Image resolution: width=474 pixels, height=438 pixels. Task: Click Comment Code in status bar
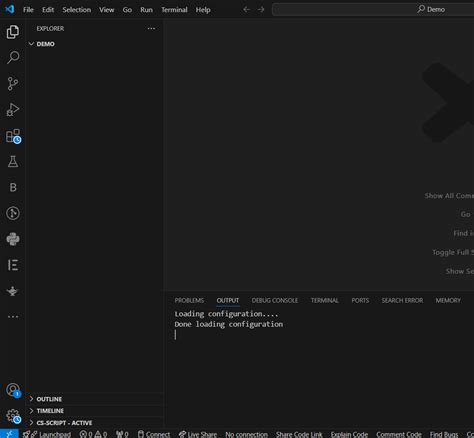[399, 434]
